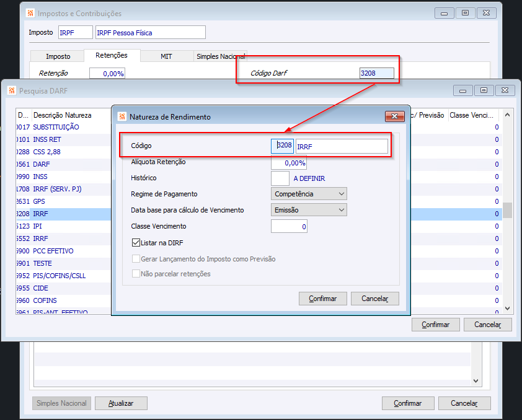Click the IRRF description field beside Código

click(342, 146)
